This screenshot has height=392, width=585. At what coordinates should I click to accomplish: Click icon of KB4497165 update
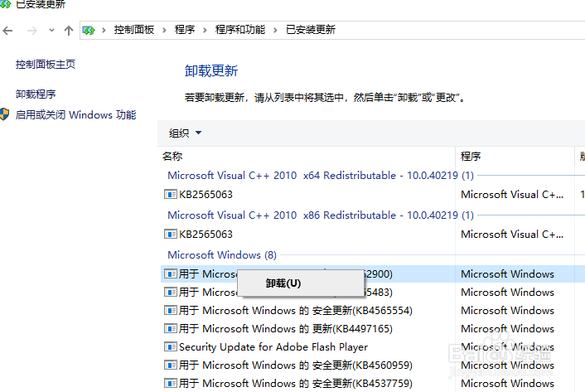coord(171,328)
